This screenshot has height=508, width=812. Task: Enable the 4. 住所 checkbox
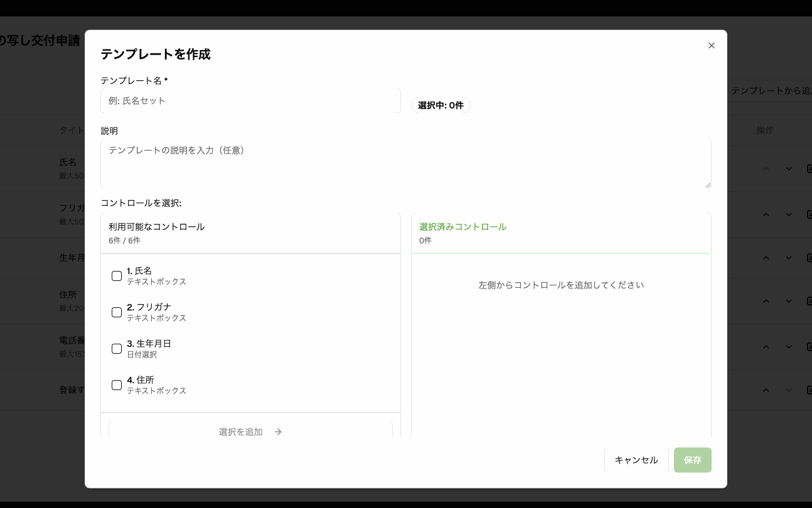(117, 385)
